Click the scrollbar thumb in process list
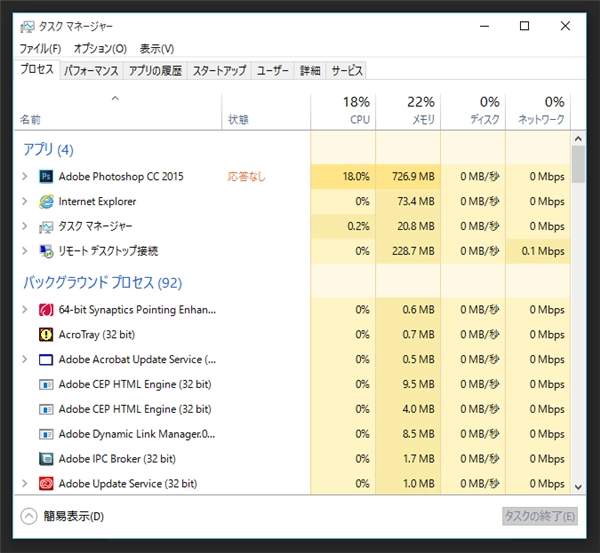This screenshot has height=553, width=600. [x=578, y=165]
